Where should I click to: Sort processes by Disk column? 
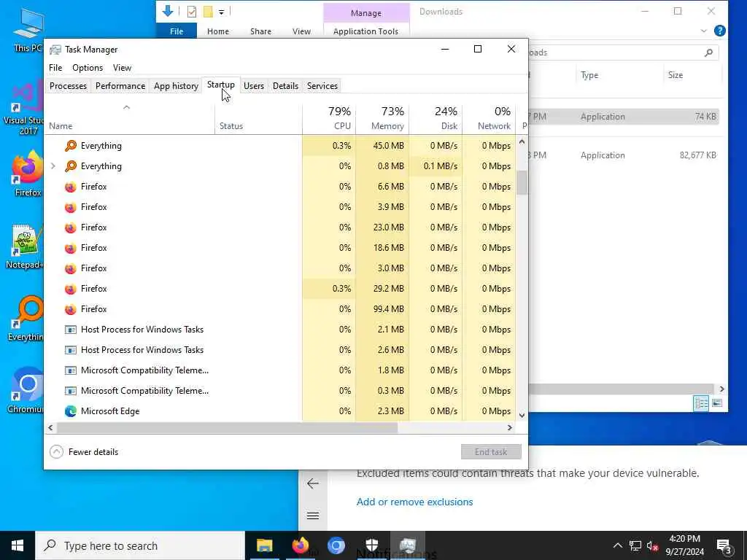coord(436,118)
